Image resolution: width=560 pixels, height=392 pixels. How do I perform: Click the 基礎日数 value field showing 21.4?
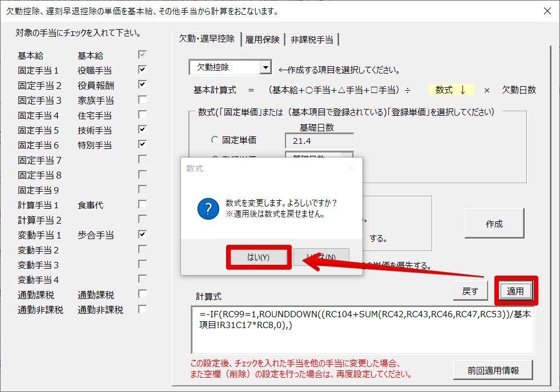click(x=319, y=140)
